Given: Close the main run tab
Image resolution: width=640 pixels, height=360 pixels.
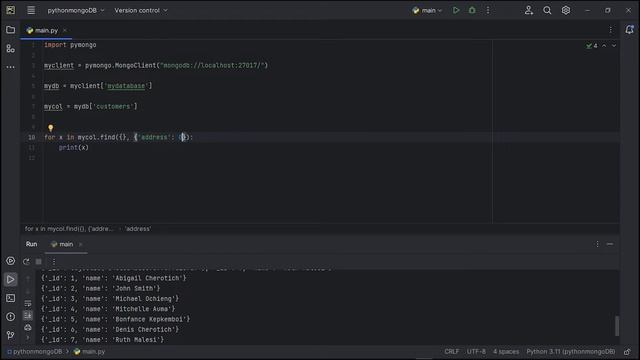Looking at the screenshot, I should click(x=80, y=244).
